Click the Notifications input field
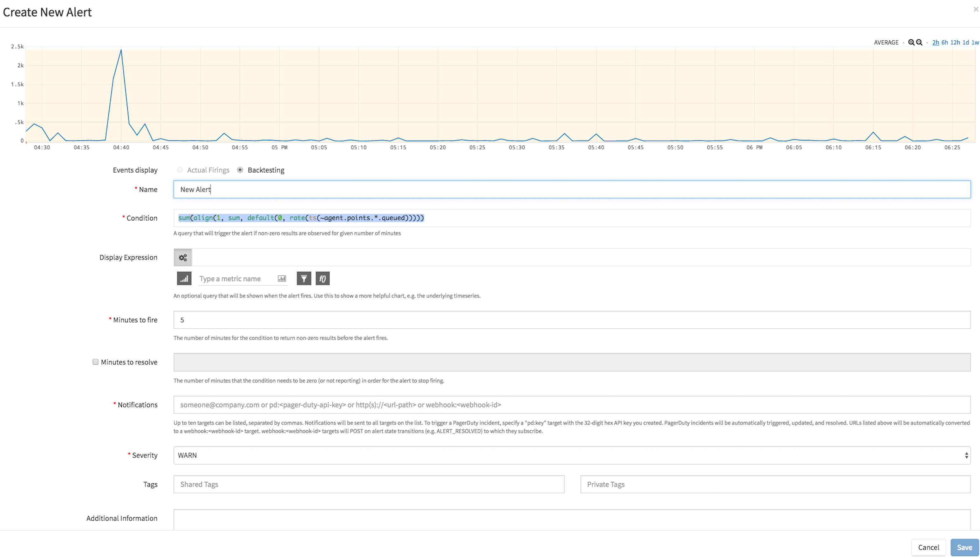 click(x=571, y=404)
